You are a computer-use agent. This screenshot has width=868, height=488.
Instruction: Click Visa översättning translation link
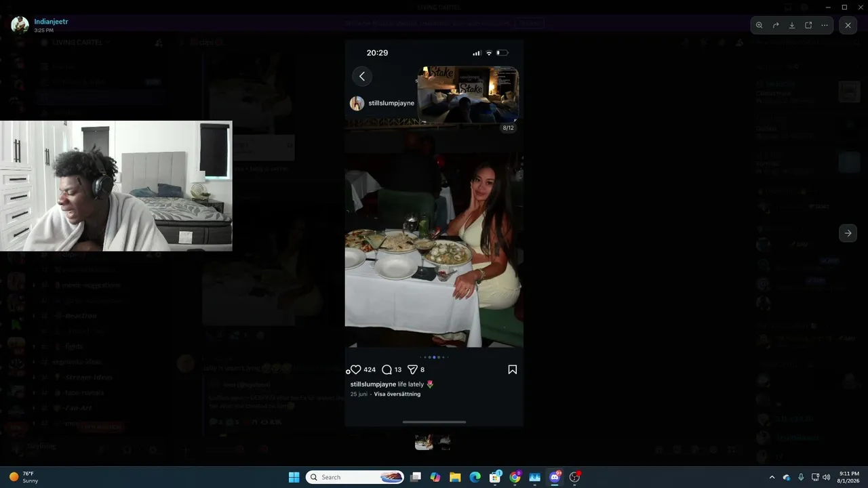[397, 394]
